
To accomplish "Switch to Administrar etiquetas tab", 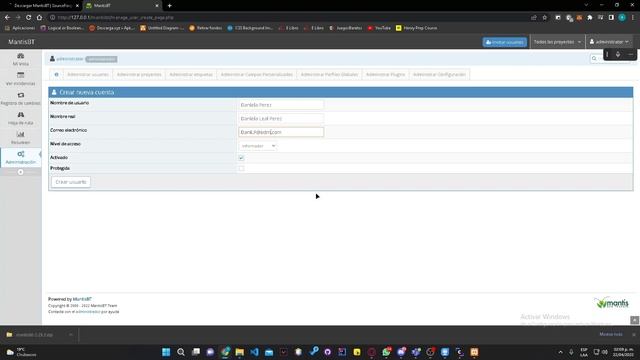I will [191, 75].
